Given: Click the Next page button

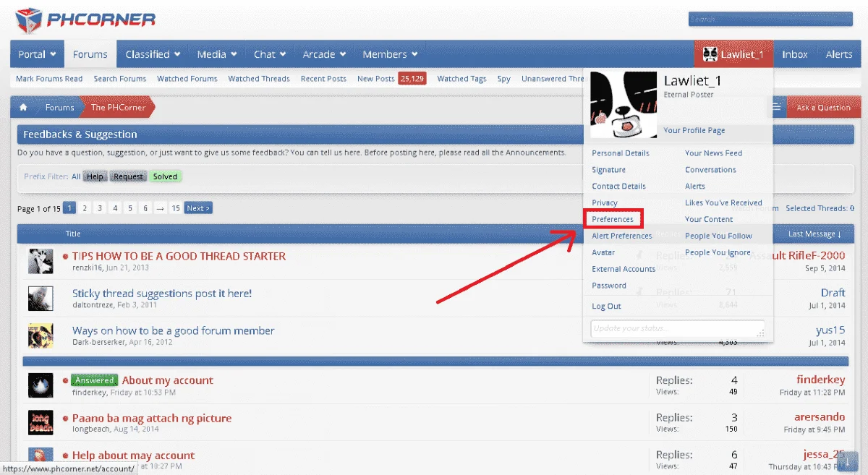Looking at the screenshot, I should pos(198,208).
